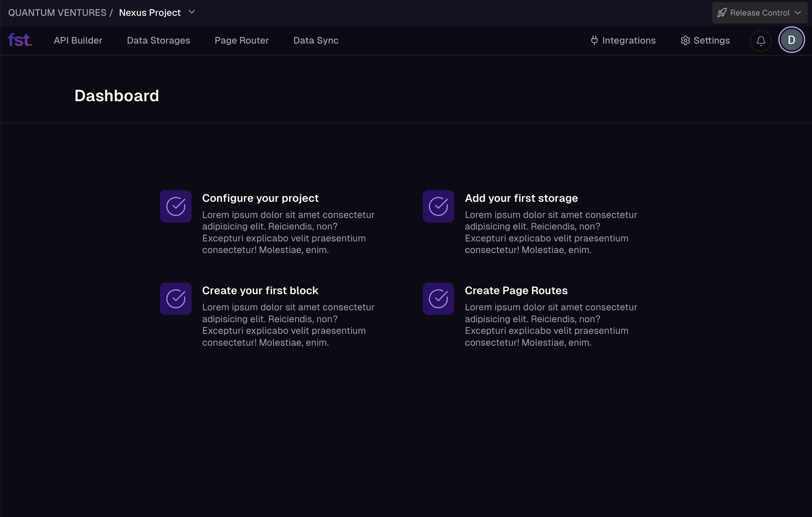Open the Release Control dropdown
This screenshot has height=517, width=812.
(759, 12)
